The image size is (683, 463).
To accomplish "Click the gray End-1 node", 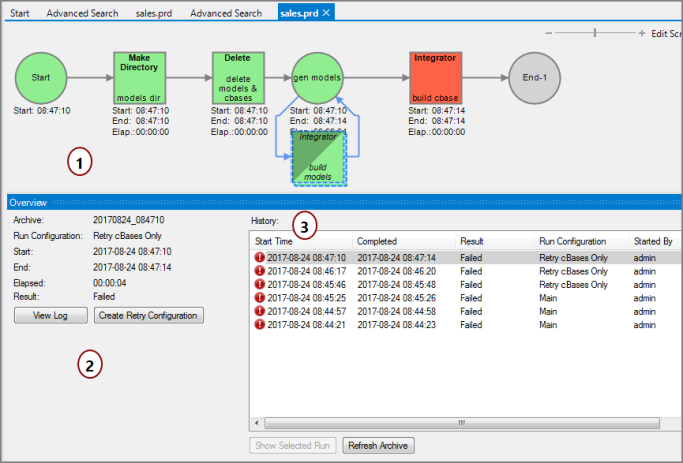I will pos(533,77).
